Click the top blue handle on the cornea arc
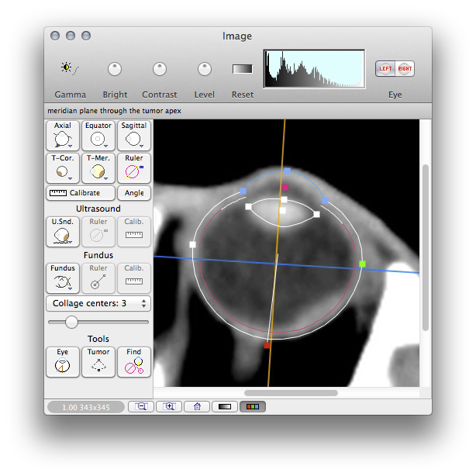This screenshot has width=476, height=476. (x=287, y=171)
